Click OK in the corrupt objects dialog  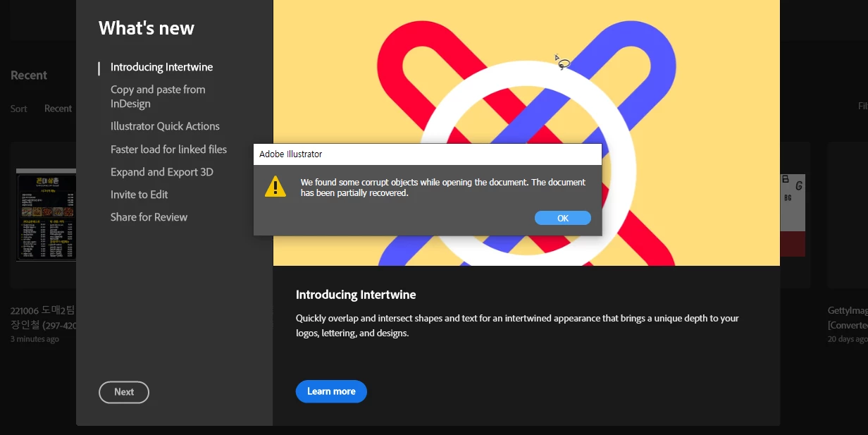562,218
